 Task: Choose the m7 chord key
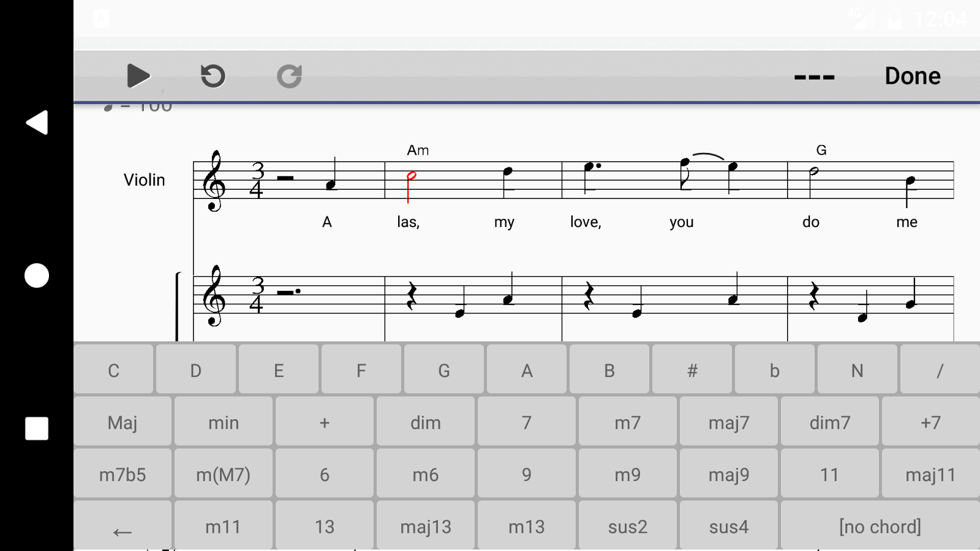pos(628,421)
